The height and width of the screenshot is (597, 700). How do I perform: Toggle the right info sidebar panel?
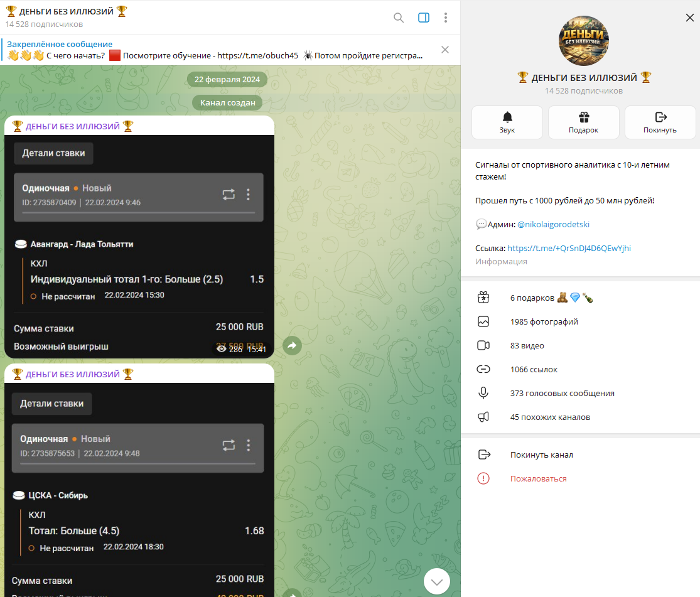coord(423,18)
